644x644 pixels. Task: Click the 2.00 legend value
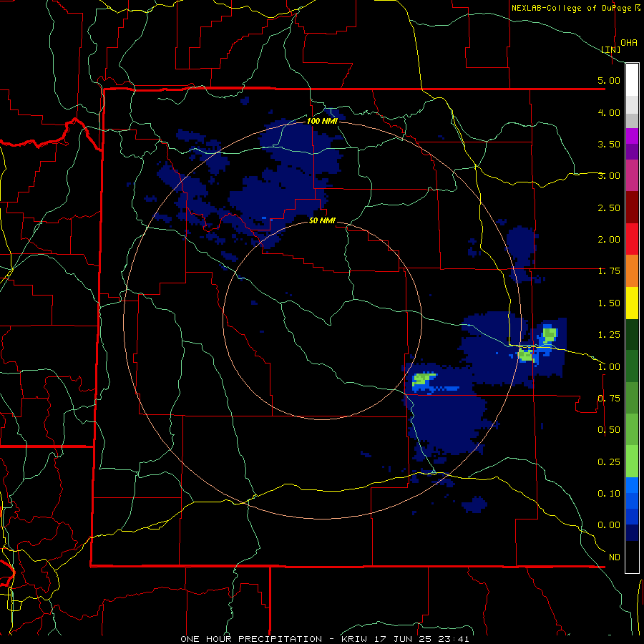609,240
